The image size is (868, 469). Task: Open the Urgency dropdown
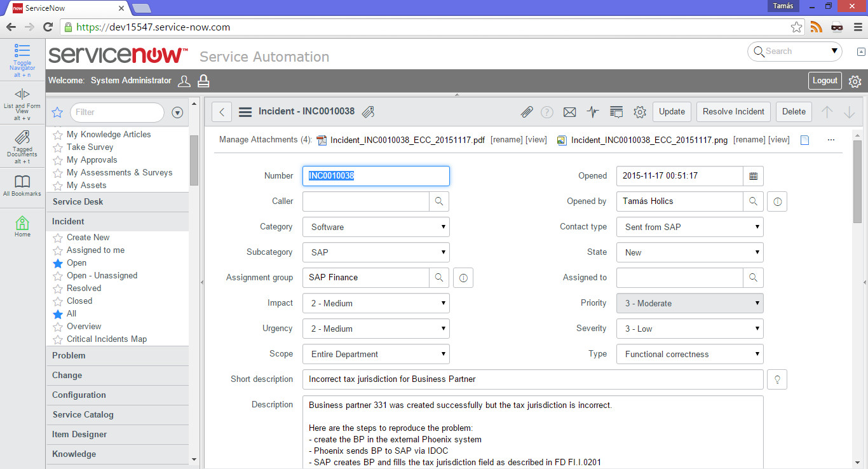tap(376, 329)
